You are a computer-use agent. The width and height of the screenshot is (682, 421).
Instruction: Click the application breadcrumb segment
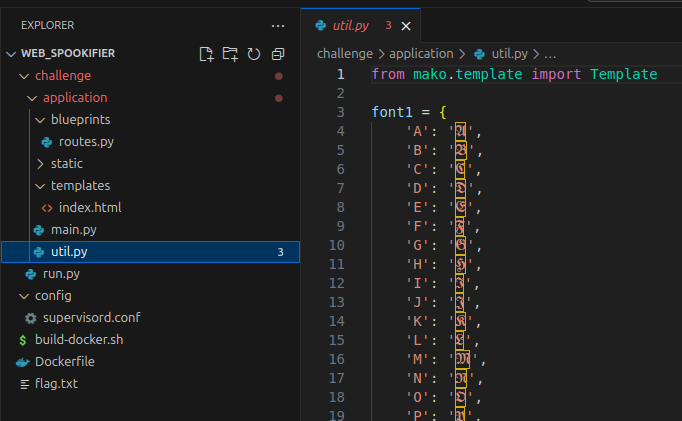point(421,53)
